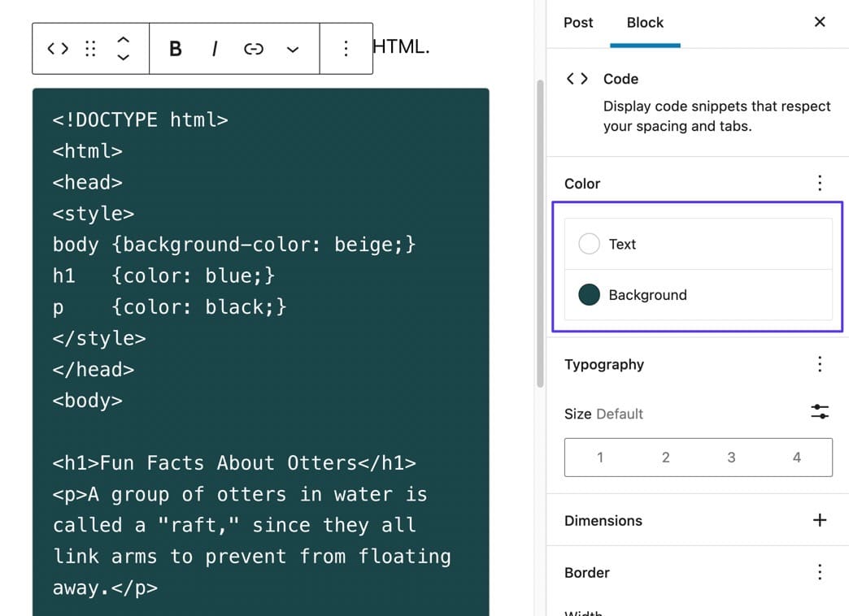Click the drag handle in block toolbar
This screenshot has height=616, width=849.
click(x=90, y=49)
